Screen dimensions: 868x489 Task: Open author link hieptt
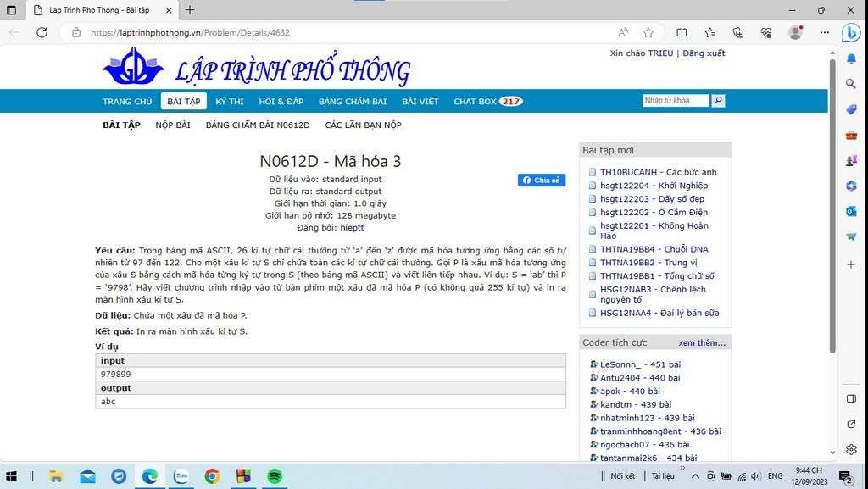(352, 228)
